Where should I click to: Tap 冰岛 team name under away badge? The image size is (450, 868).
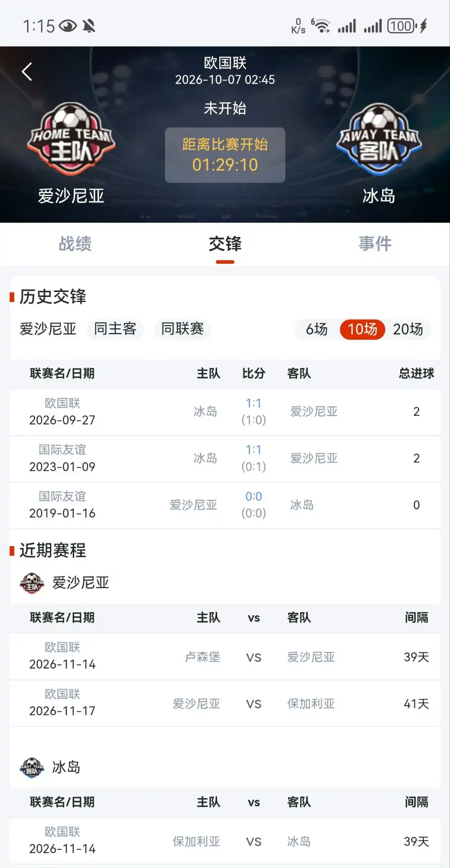379,196
